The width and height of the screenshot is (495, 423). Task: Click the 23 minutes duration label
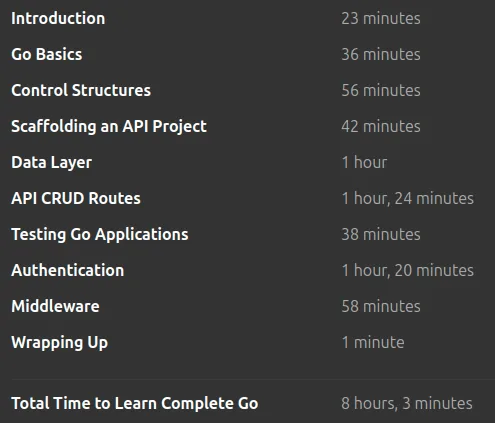381,18
